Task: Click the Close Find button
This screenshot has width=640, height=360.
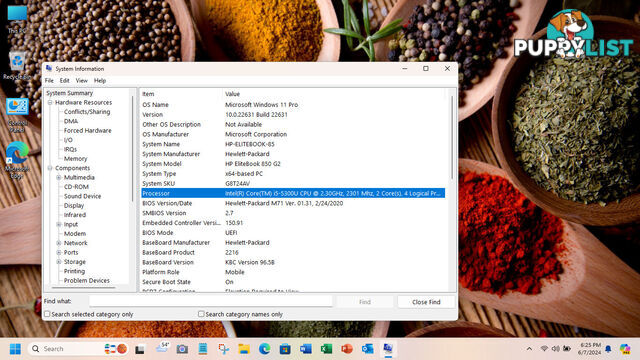Action: 426,302
